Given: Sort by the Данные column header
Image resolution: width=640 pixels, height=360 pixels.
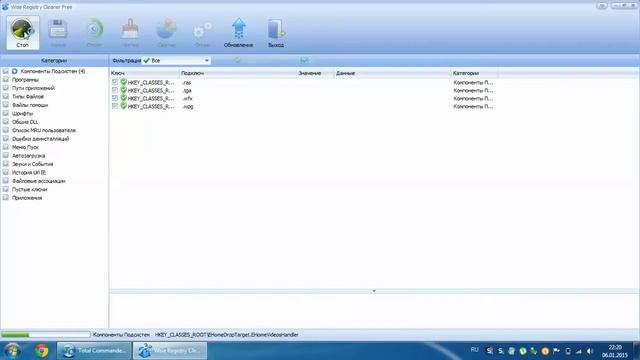Looking at the screenshot, I should click(x=392, y=73).
